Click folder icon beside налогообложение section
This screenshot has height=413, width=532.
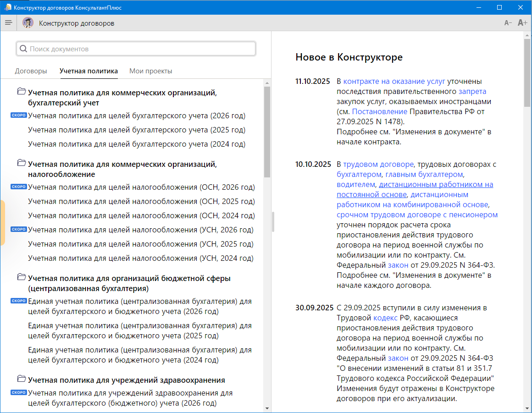21,163
